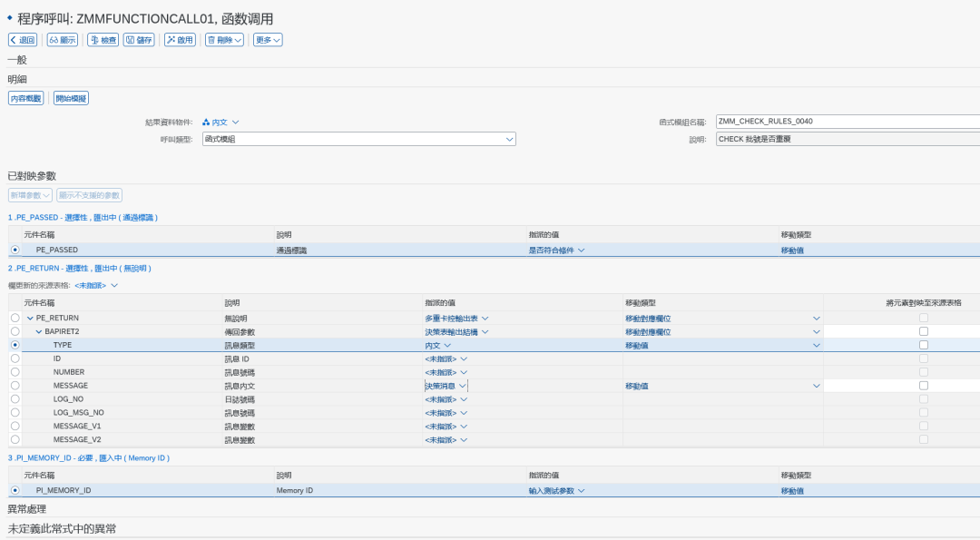980x540 pixels.
Task: Open 输入测试参数 assigned value menu
Action: click(x=556, y=491)
